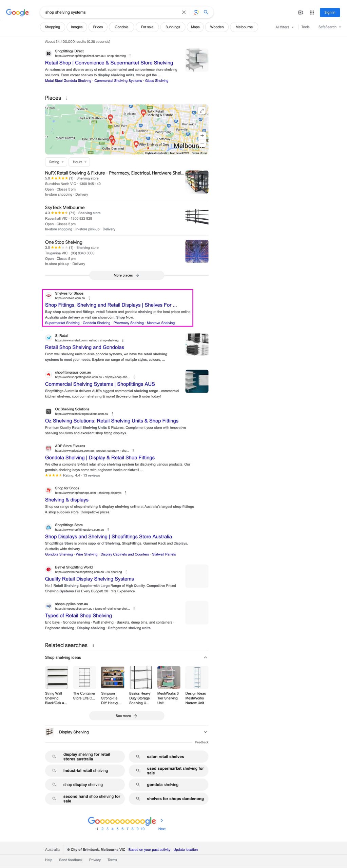Search 'shelves for shops dandenong' suggestion
The height and width of the screenshot is (868, 347).
pyautogui.click(x=169, y=798)
